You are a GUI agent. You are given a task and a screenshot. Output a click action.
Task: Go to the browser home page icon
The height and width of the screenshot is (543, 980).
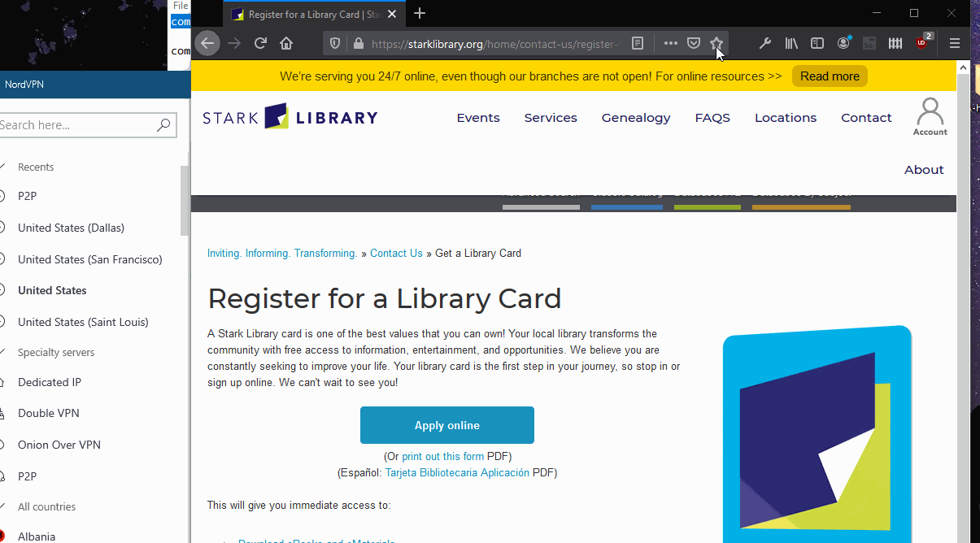point(286,44)
